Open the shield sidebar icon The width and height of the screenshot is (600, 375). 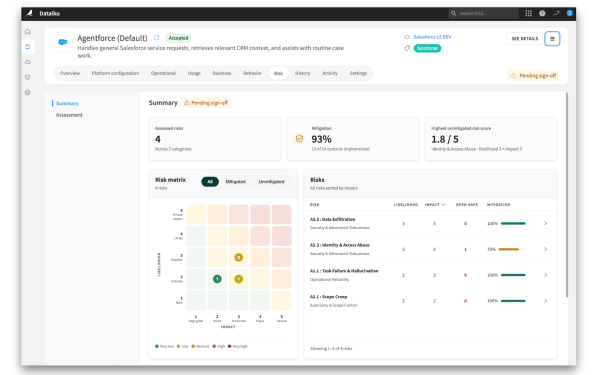pos(28,77)
